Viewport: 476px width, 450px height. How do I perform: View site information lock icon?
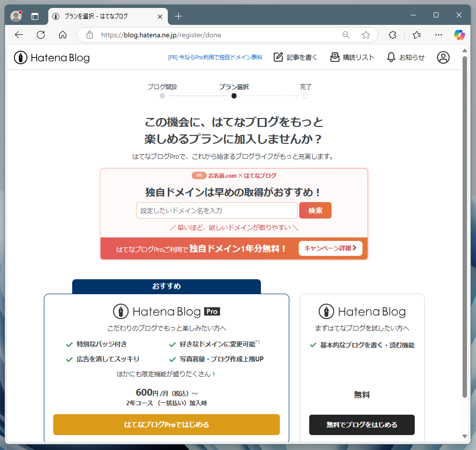point(90,35)
